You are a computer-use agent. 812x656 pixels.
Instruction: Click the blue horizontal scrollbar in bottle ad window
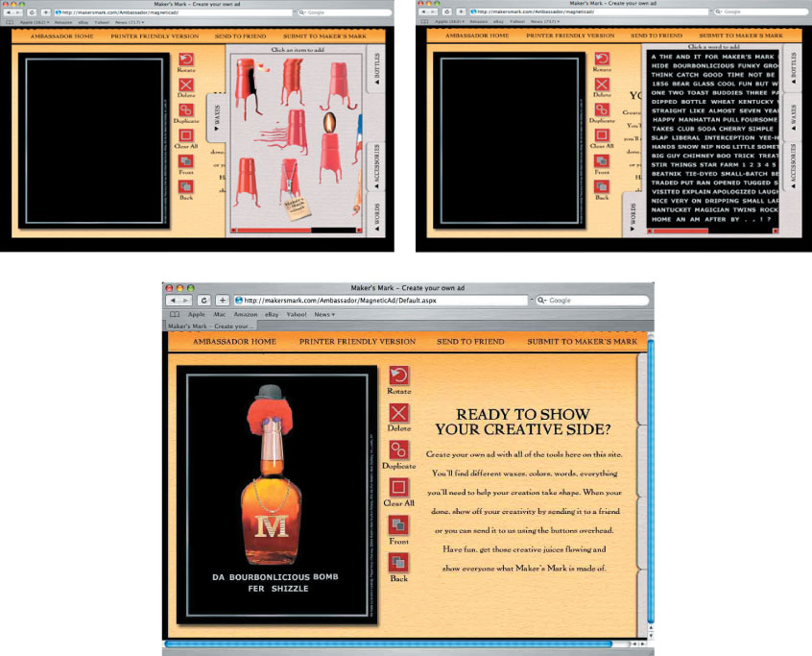coord(389,644)
